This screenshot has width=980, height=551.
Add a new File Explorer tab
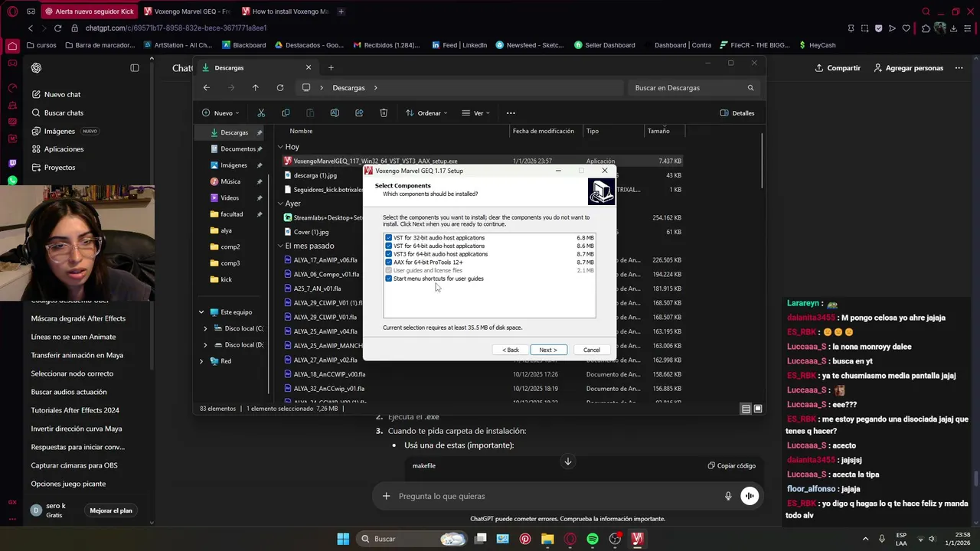(x=331, y=67)
